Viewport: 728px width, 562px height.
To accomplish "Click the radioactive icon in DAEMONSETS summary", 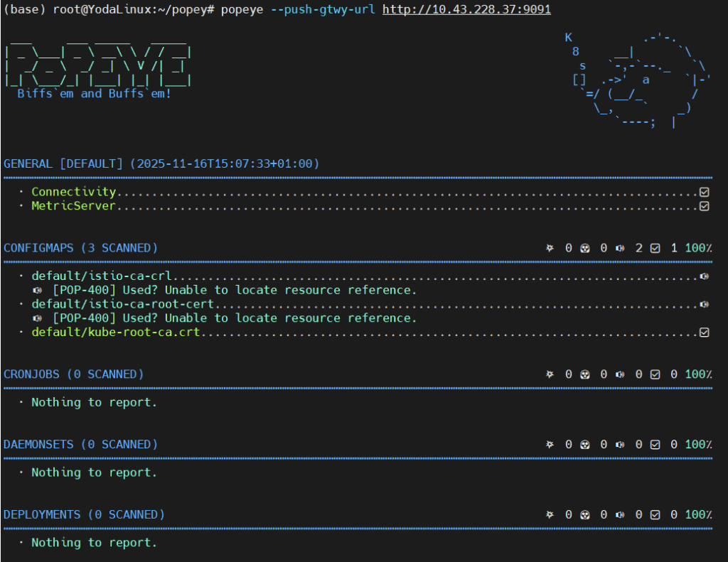I will click(584, 445).
